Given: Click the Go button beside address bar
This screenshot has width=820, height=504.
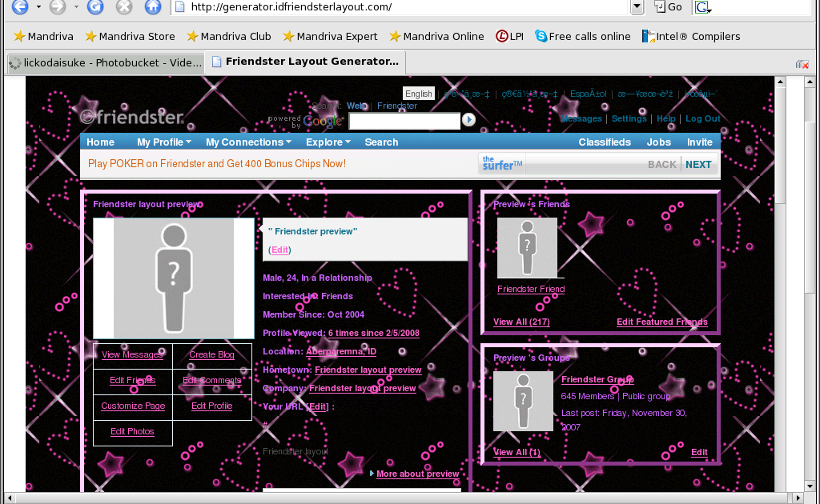Looking at the screenshot, I should point(669,6).
